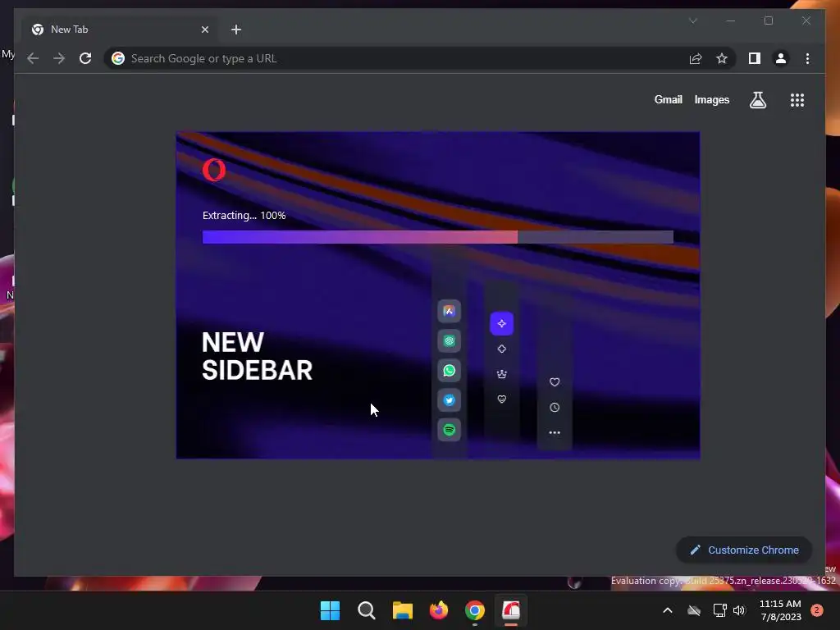Click the Chrome taskbar icon
840x630 pixels.
click(475, 610)
